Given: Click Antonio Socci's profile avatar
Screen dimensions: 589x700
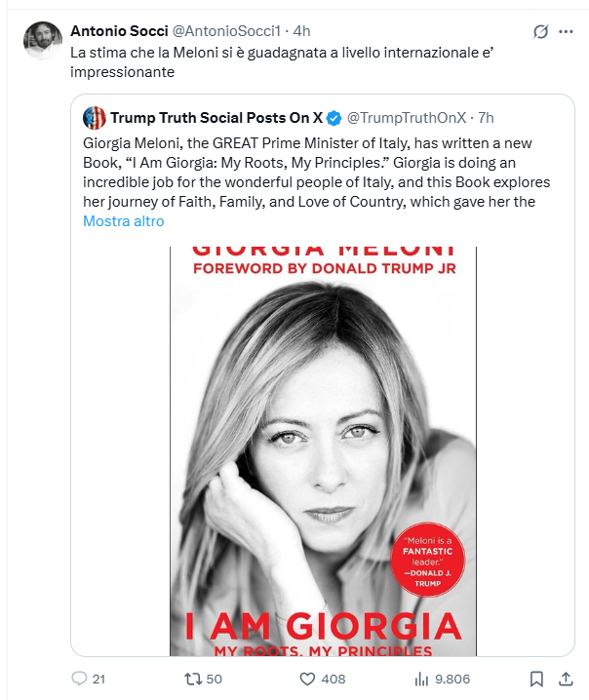Looking at the screenshot, I should [x=43, y=41].
